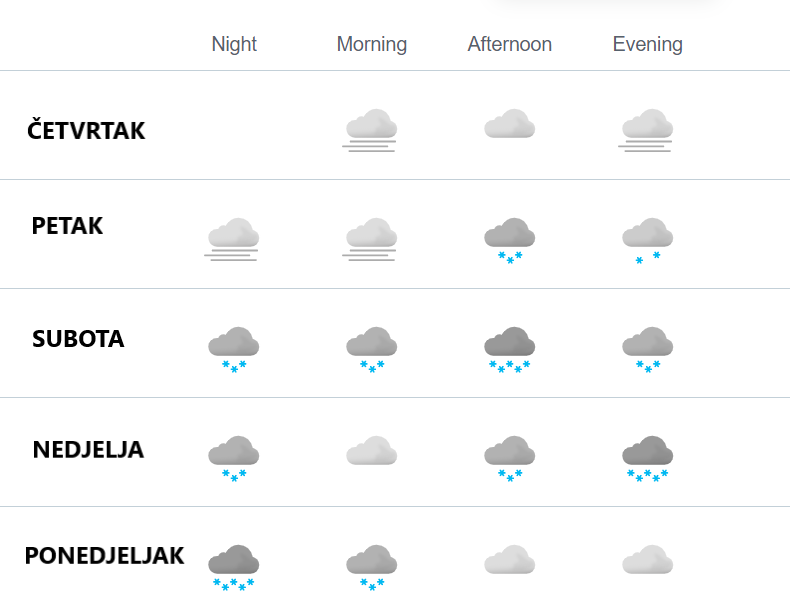Click the ČETVRTAK day label
Viewport: 790px width, 614px height.
(86, 129)
